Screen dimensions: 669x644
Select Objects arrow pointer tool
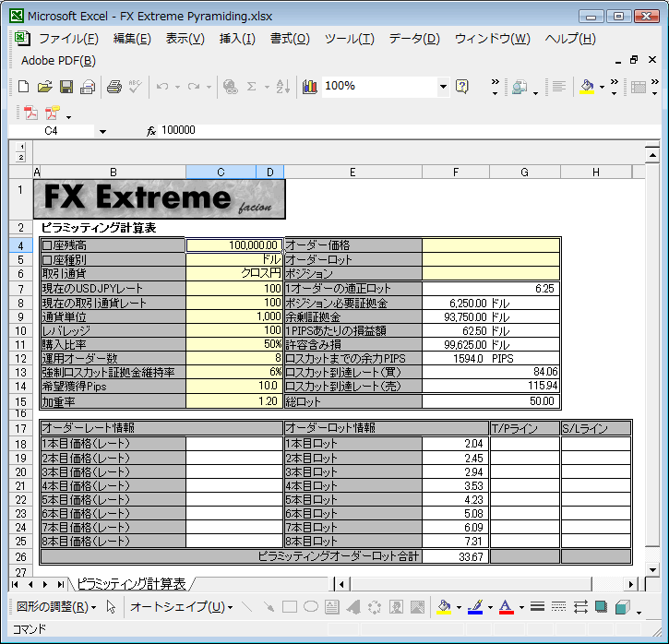tap(111, 607)
